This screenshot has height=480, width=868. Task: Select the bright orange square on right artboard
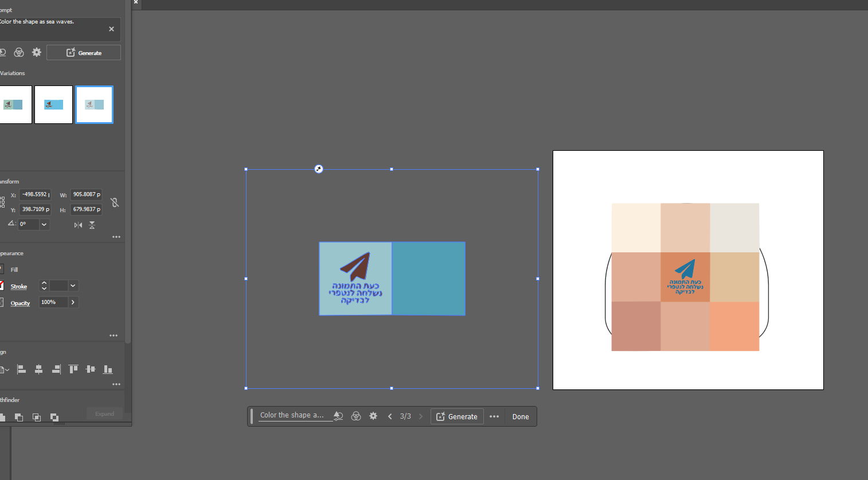(x=734, y=326)
